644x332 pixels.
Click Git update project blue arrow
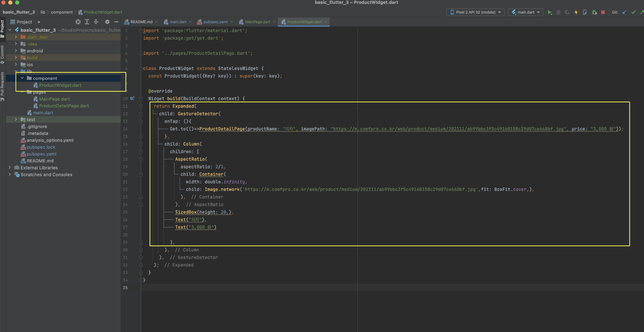click(624, 12)
